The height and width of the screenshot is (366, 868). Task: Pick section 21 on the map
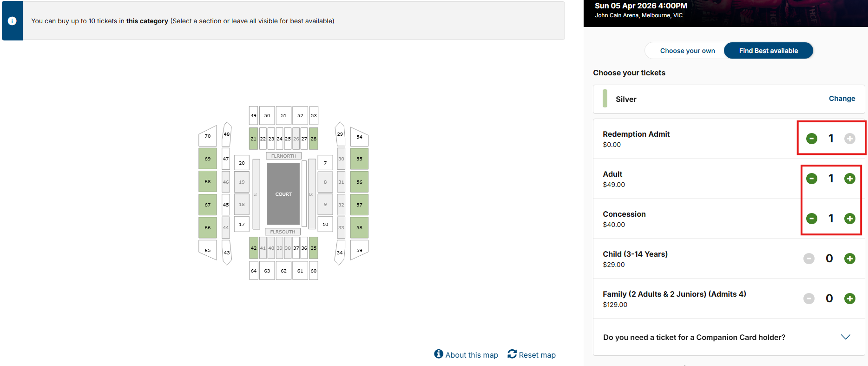253,139
